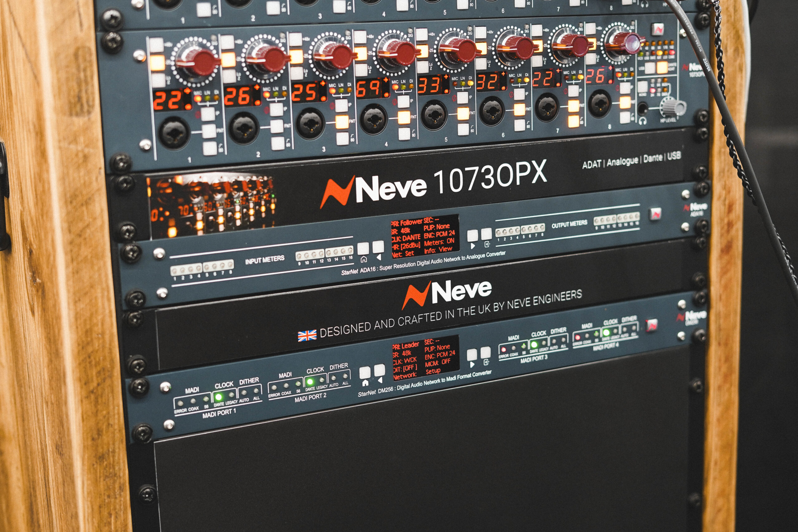Select channel 2 combo XLR input jack
This screenshot has height=532, width=798.
click(x=244, y=128)
